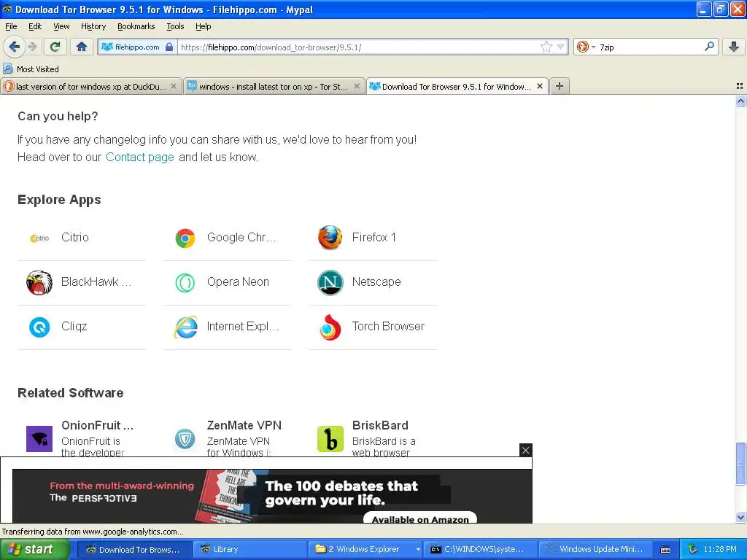Open the Tools menu
This screenshot has width=747, height=560.
(x=175, y=26)
